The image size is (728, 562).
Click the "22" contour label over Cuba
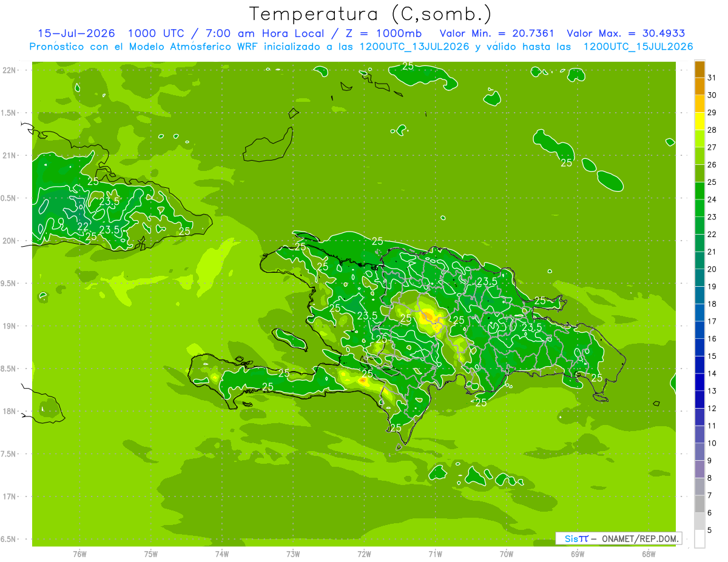83,226
